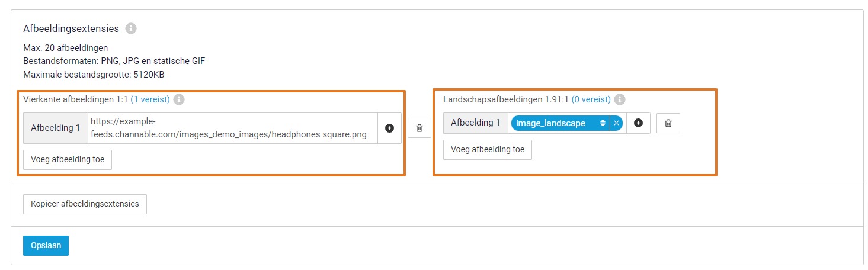This screenshot has width=868, height=270.
Task: Click plus icon next to image_landscape tag
Action: pyautogui.click(x=638, y=123)
